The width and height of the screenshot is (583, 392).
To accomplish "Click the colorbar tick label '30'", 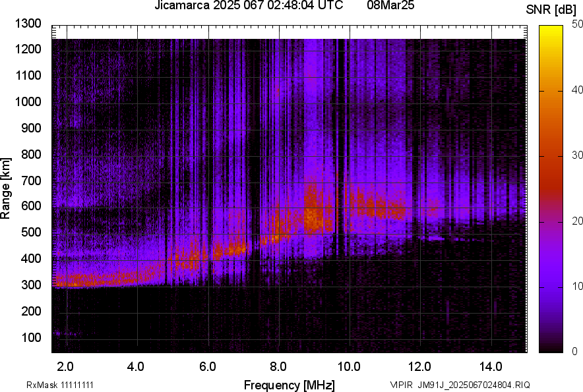I will coord(578,155).
